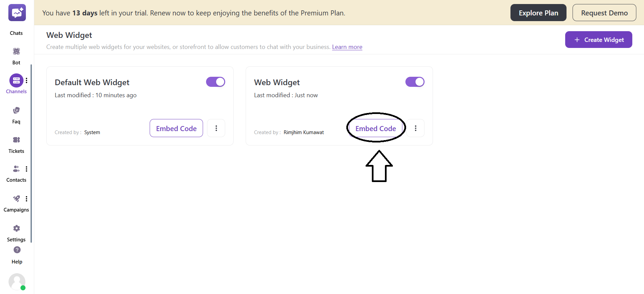Open the Contacts overflow menu
Image resolution: width=644 pixels, height=294 pixels.
(x=27, y=169)
